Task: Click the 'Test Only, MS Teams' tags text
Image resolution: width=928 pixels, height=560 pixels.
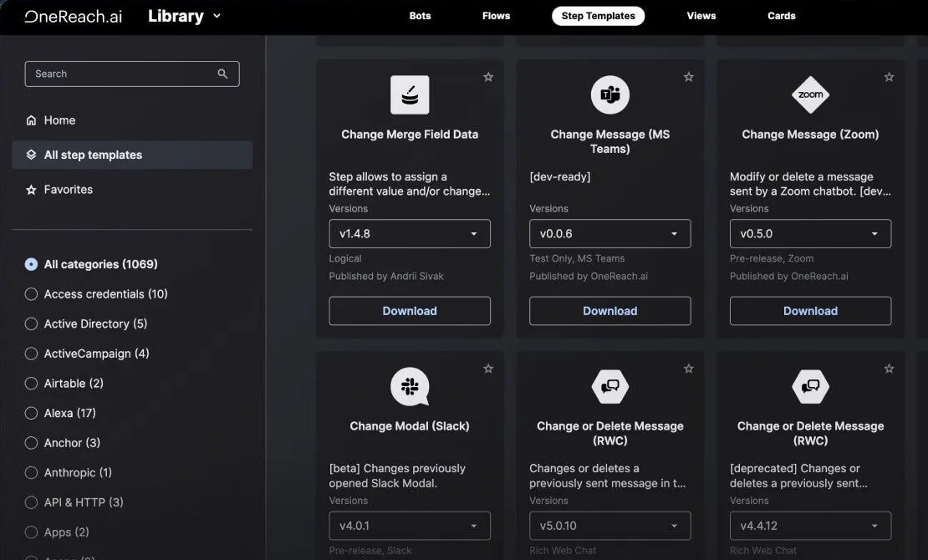Action: [x=577, y=259]
